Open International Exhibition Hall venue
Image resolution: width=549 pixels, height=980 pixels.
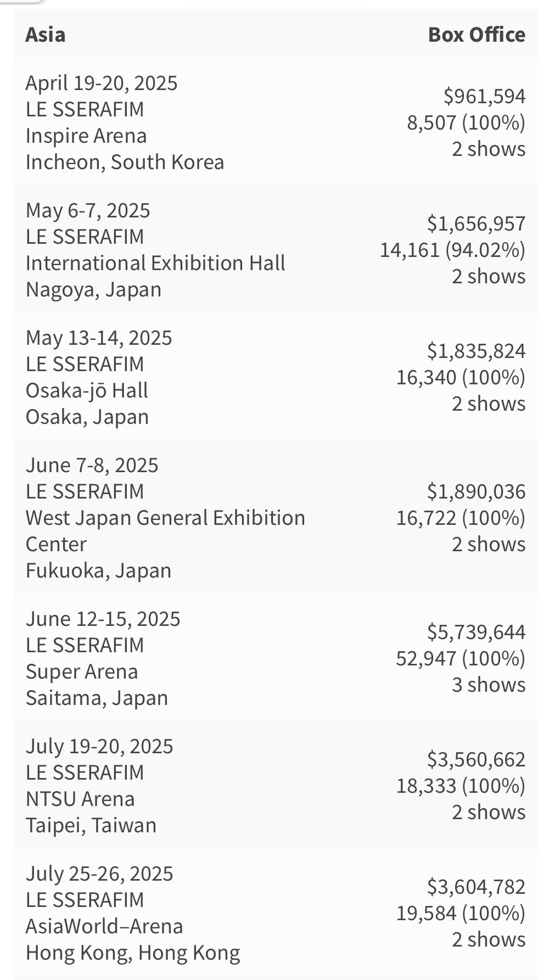point(155,263)
